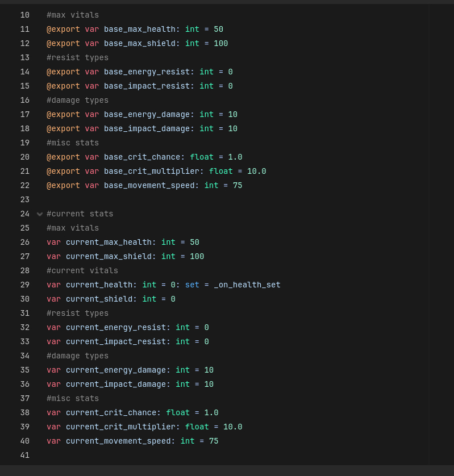This screenshot has height=476, width=454.
Task: Click the set keyword on line 29
Action: 192,285
